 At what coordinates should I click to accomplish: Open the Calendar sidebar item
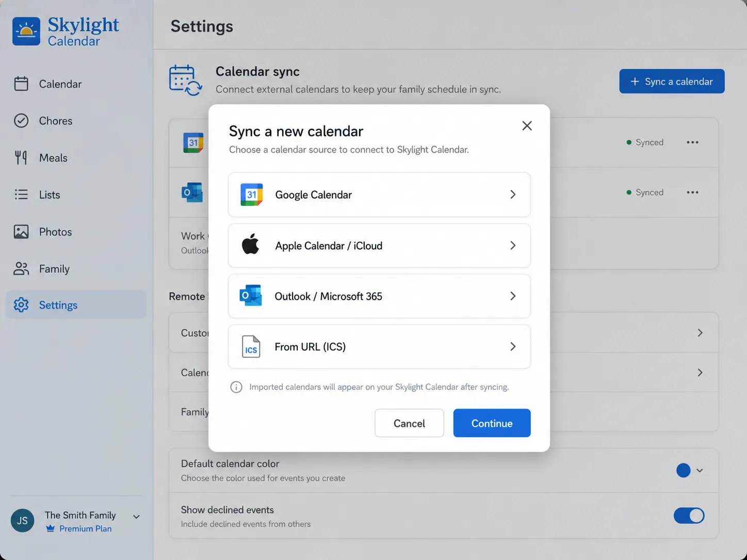tap(76, 84)
